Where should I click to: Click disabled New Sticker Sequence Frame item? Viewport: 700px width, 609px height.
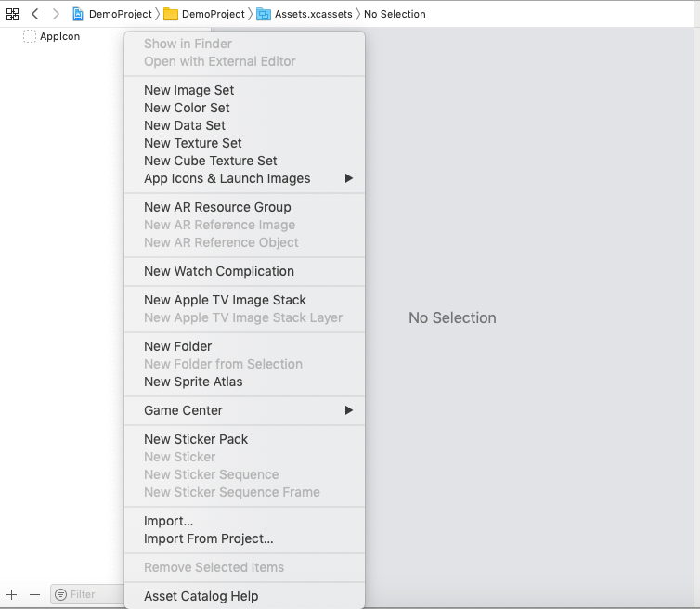(x=245, y=492)
